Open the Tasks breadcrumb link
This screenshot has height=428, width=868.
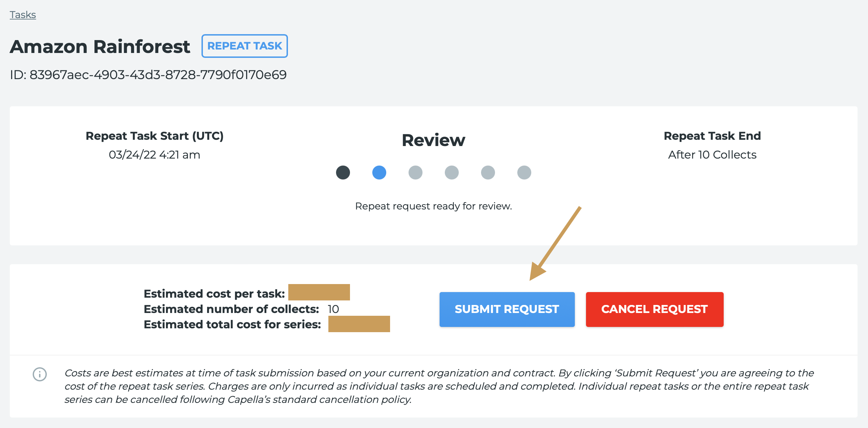point(23,15)
